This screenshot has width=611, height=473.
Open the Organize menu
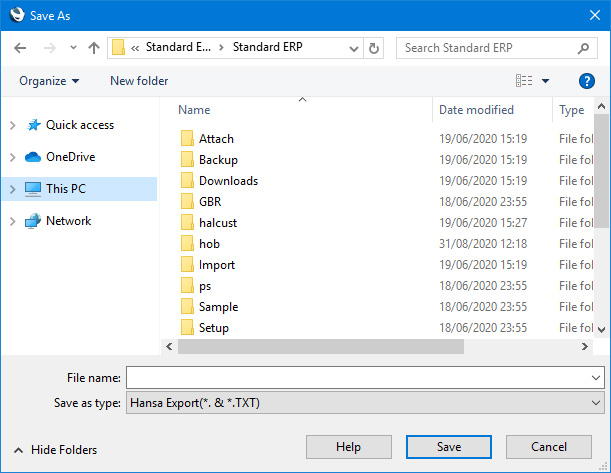pyautogui.click(x=49, y=81)
